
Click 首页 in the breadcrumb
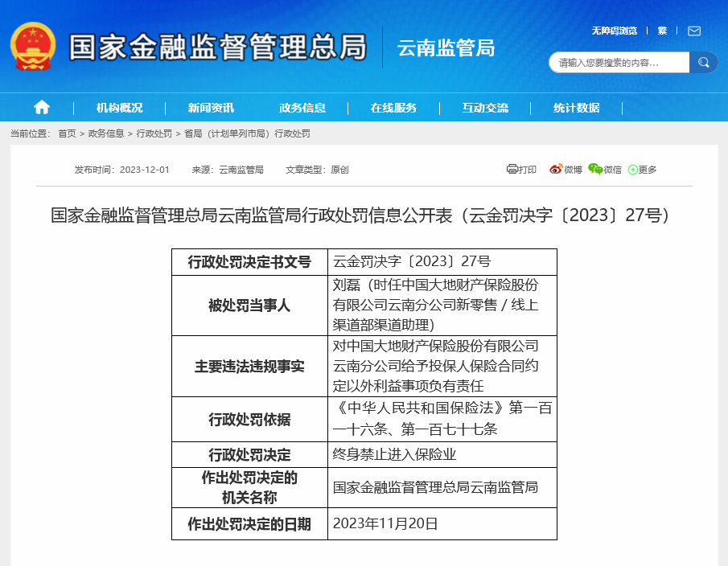[x=67, y=133]
